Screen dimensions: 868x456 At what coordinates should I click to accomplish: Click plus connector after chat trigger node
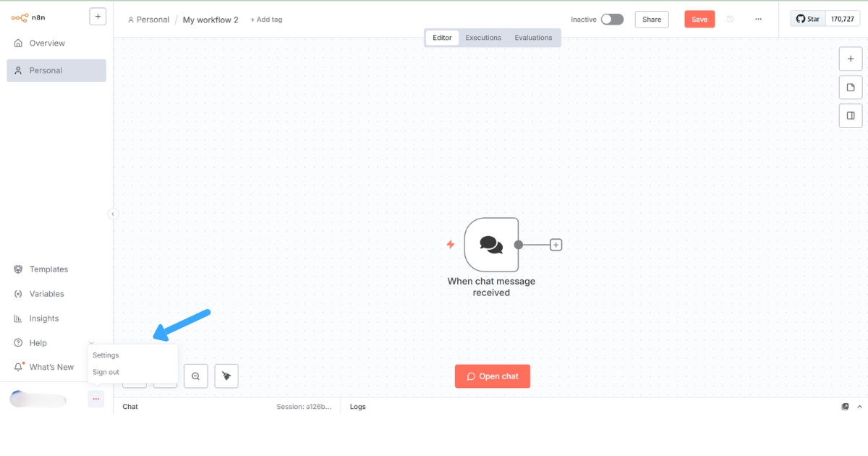coord(556,245)
